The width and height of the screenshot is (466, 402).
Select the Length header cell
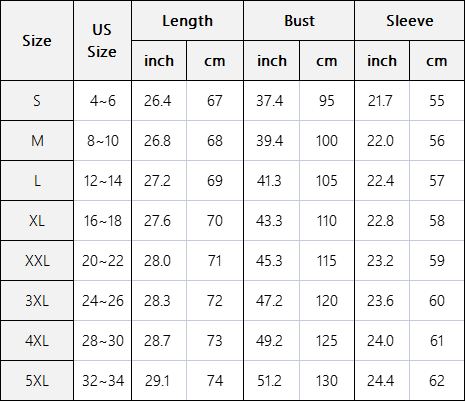point(187,21)
